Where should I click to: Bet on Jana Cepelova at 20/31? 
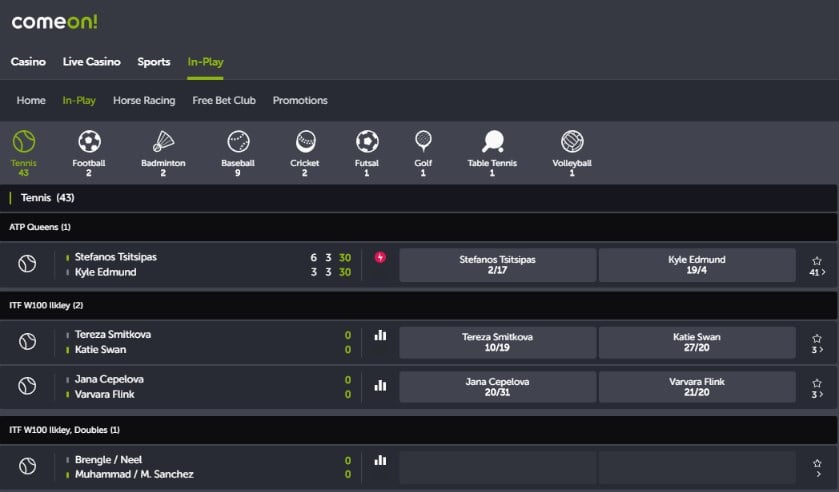498,387
